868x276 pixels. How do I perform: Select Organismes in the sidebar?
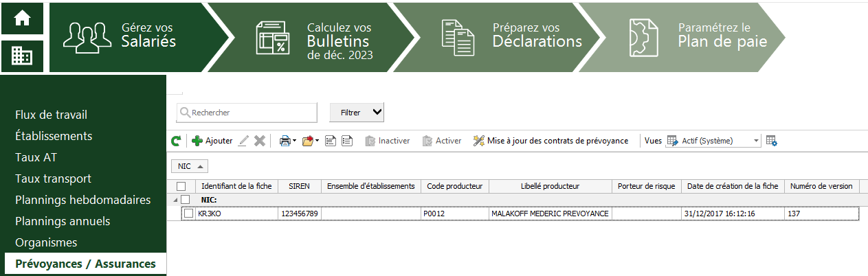point(46,242)
